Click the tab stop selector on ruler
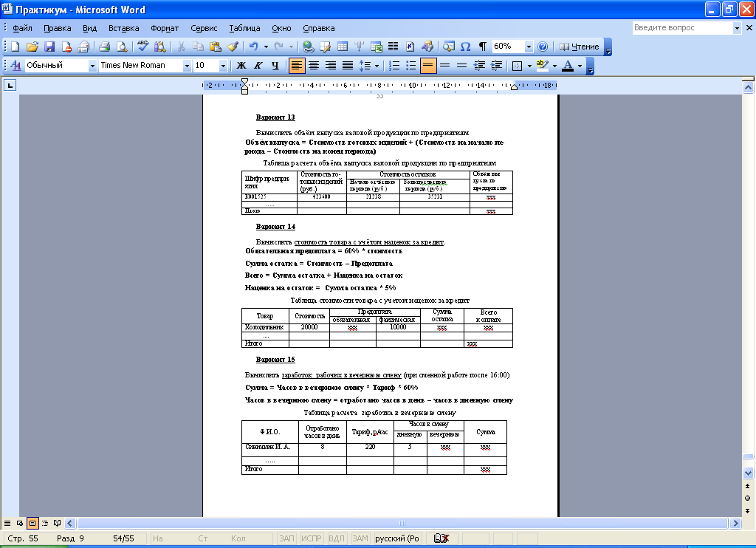The width and height of the screenshot is (756, 548). click(10, 86)
